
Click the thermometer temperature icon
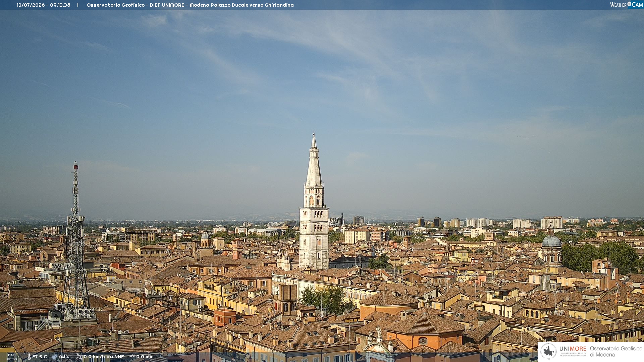coord(29,357)
